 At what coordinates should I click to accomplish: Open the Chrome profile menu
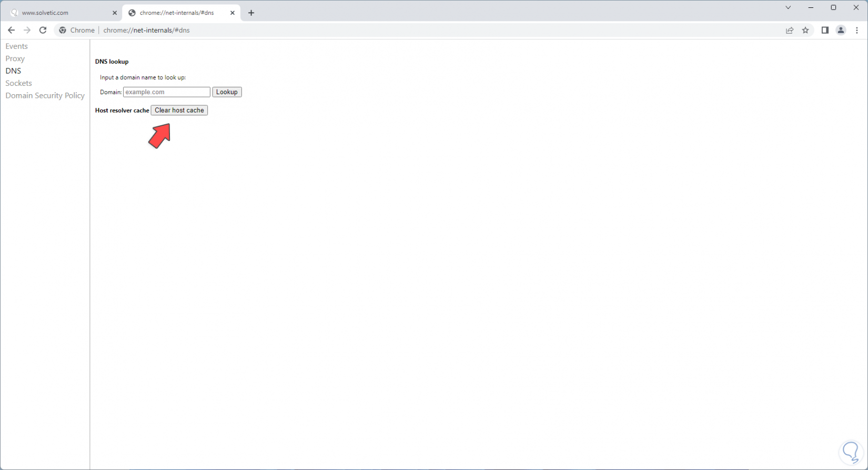841,30
